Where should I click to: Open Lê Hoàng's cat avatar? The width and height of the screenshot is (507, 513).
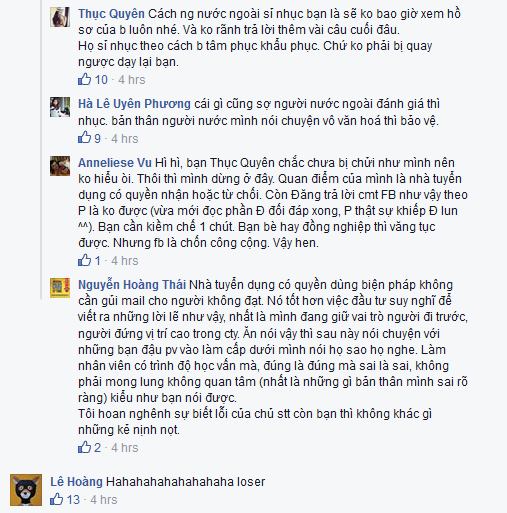tap(26, 490)
